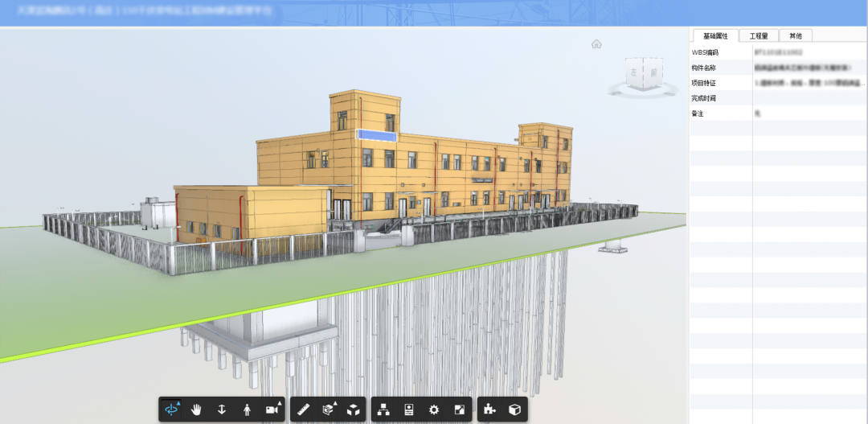Viewport: 868px width, 424px height.
Task: Click the 前 face of view cube
Action: [653, 72]
